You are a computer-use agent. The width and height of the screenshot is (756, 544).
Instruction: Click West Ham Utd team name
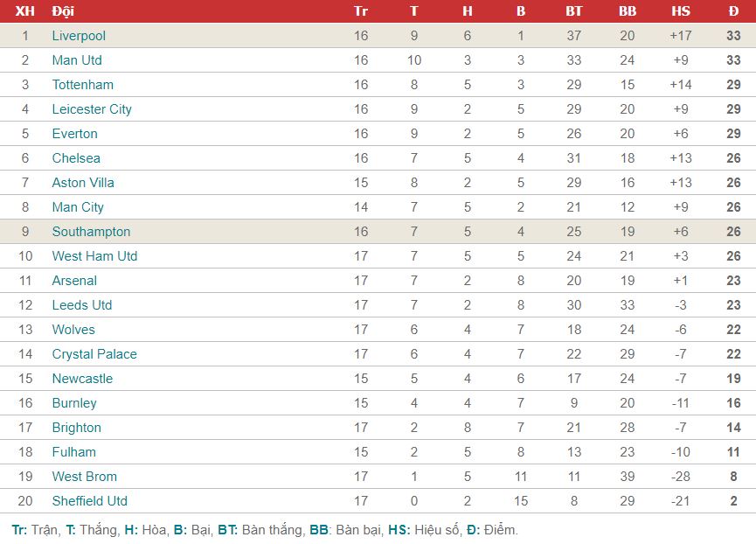94,256
